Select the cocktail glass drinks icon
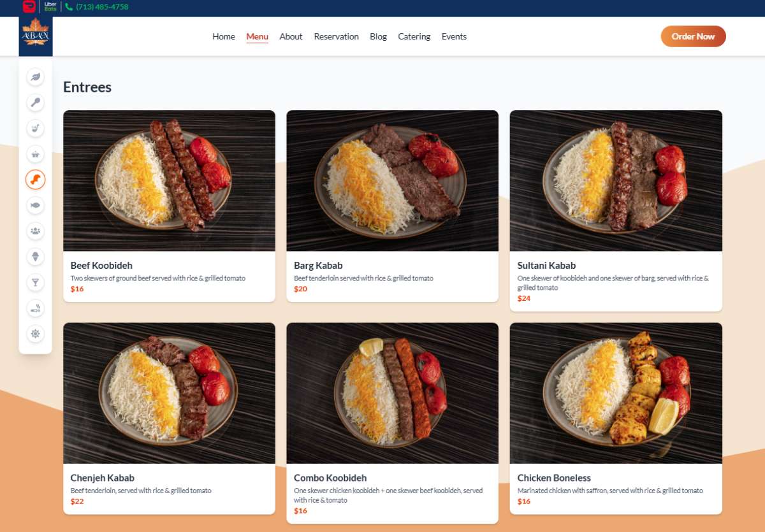765x532 pixels. 36,282
